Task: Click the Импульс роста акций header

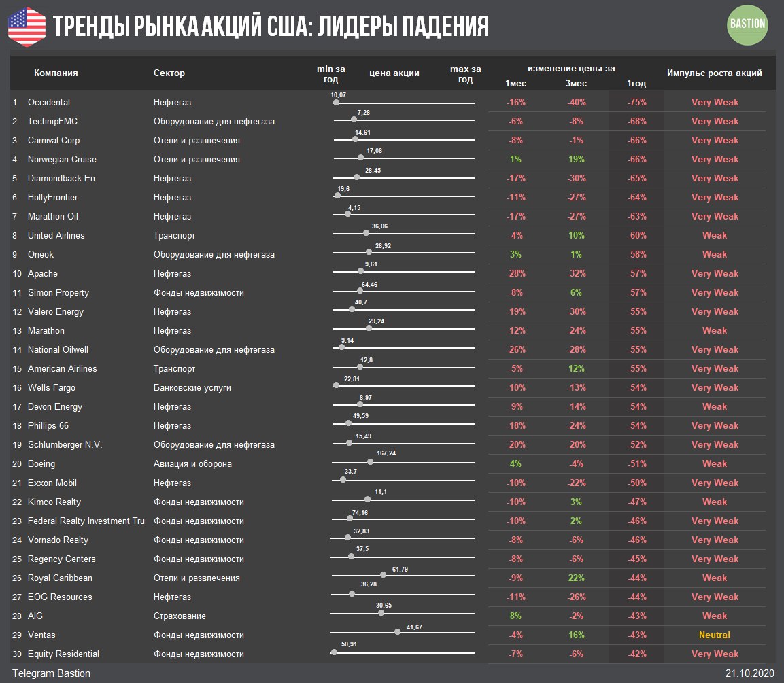Action: click(x=715, y=73)
